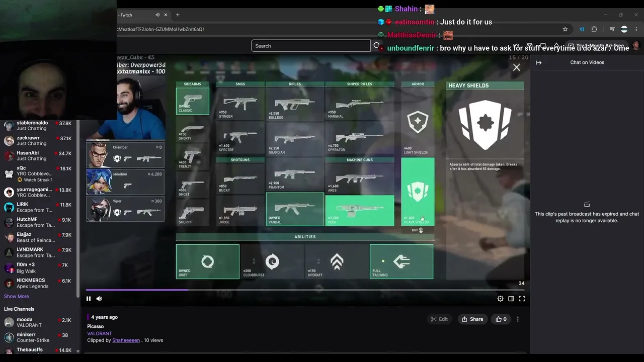Open LVNDMARK's channel avatar

9,252
